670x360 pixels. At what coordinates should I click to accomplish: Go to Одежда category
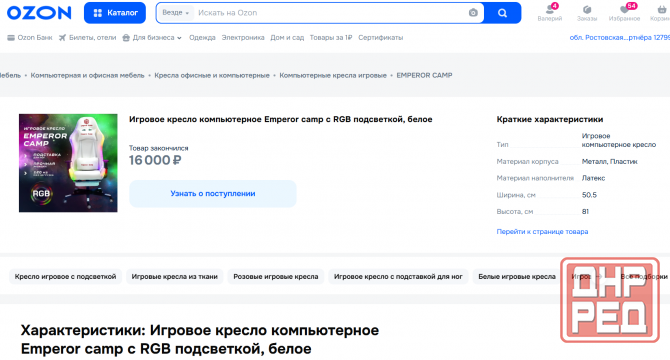202,38
